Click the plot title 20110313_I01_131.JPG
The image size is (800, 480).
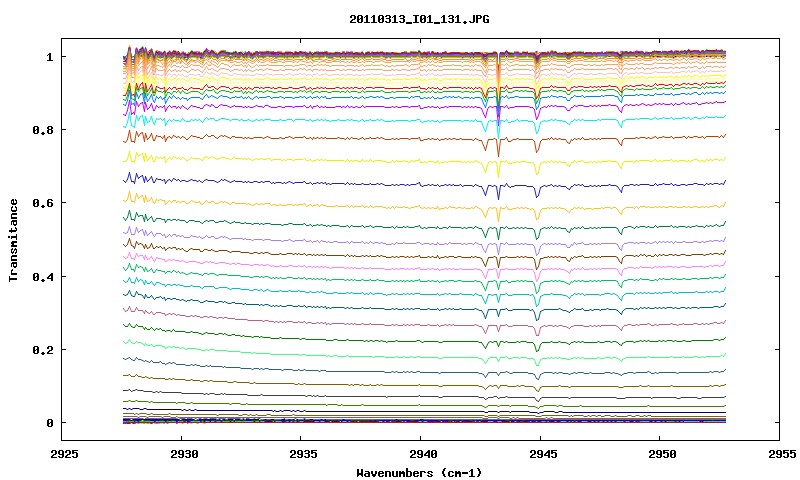click(x=419, y=19)
